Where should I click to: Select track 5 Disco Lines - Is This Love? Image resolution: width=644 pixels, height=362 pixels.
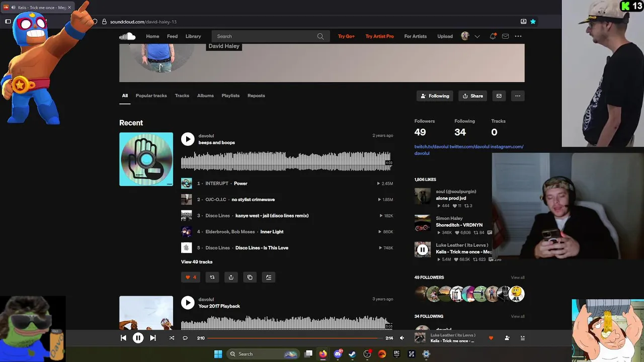(x=287, y=248)
